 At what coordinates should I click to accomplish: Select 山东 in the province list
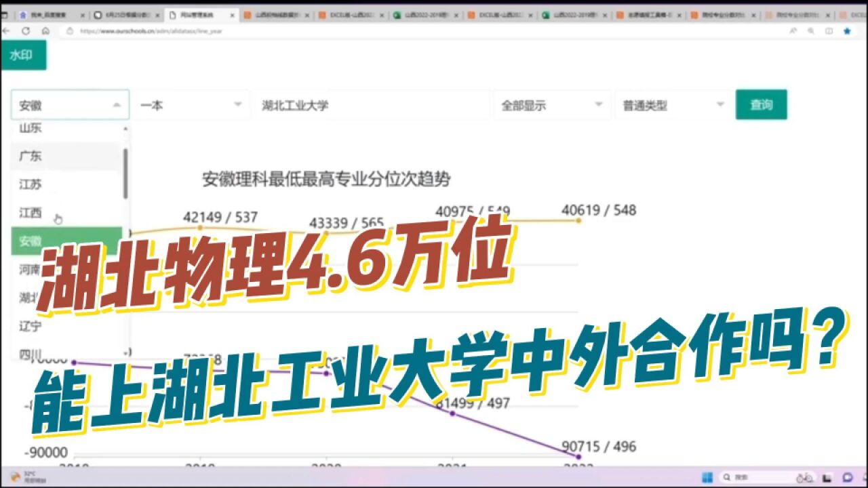coord(66,129)
